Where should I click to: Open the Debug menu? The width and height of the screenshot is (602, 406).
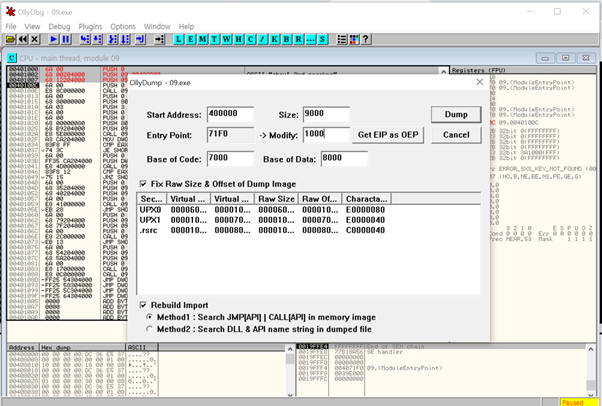[x=59, y=27]
